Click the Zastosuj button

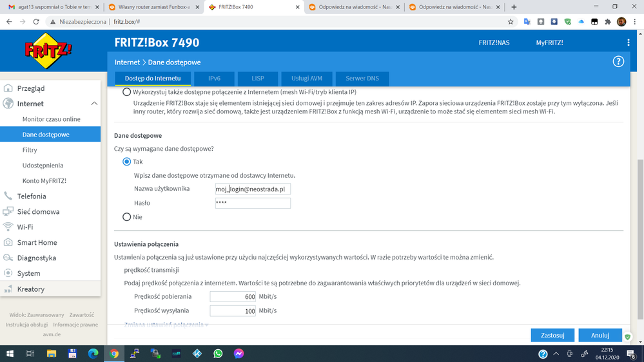click(x=552, y=336)
